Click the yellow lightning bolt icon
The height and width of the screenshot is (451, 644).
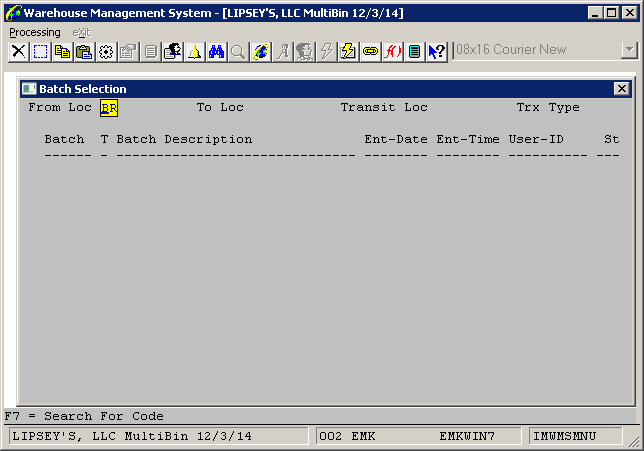click(349, 51)
